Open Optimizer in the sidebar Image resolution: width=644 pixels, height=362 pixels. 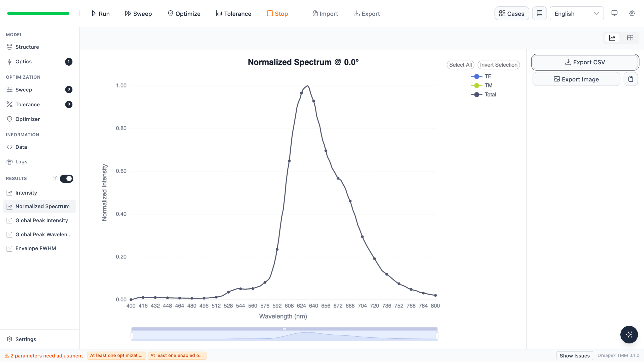pyautogui.click(x=39, y=119)
